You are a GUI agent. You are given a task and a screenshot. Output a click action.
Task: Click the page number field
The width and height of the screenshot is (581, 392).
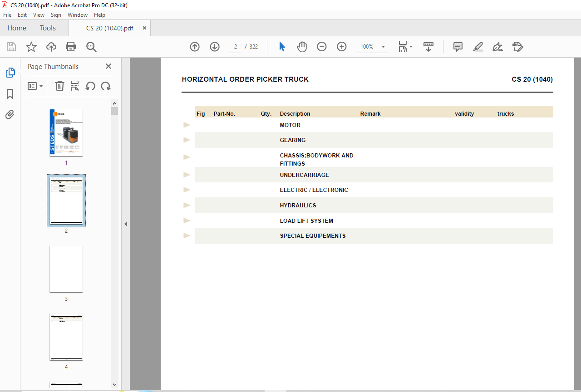tap(236, 47)
